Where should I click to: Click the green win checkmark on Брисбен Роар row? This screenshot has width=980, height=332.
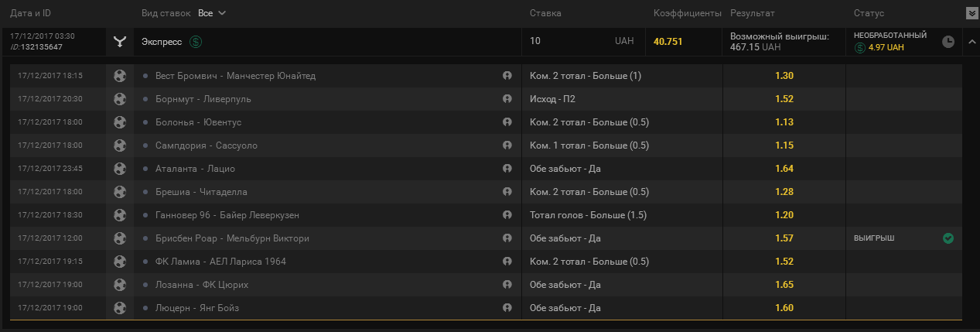click(x=948, y=238)
